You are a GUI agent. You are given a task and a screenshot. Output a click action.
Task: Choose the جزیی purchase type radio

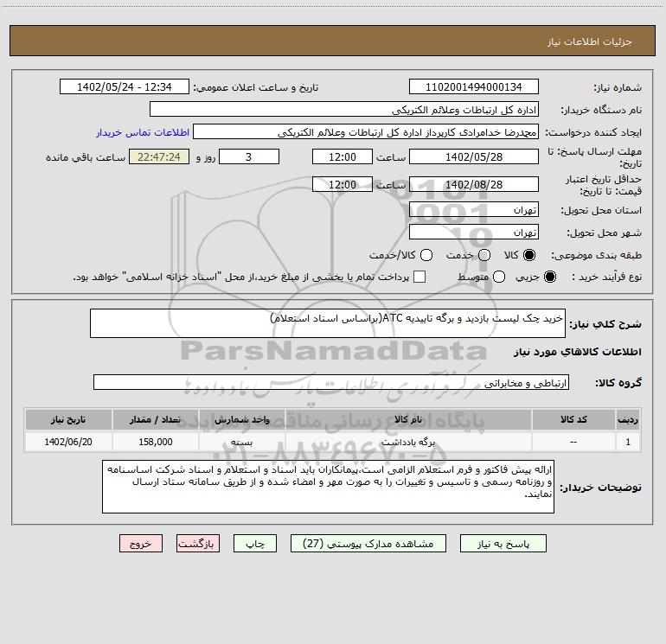[550, 277]
